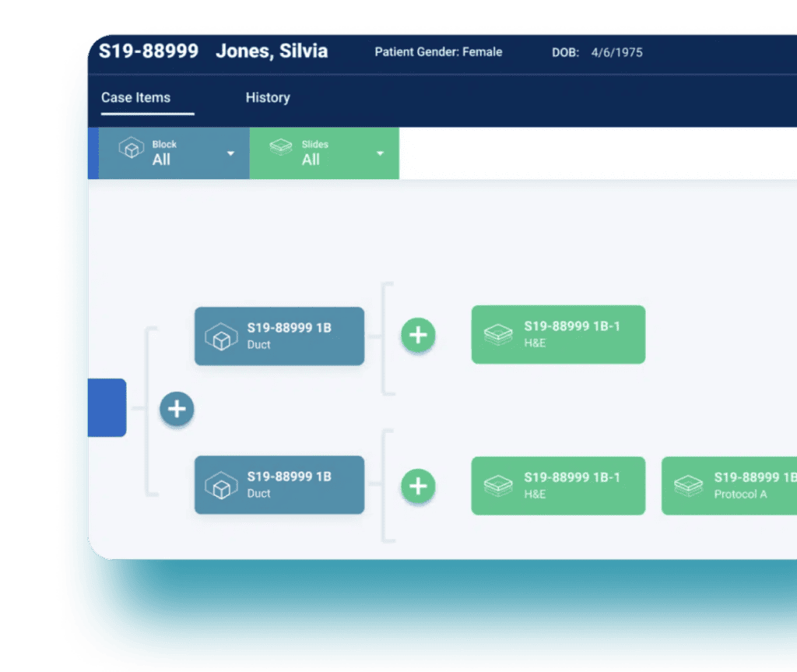Select the lower S19-88999 1B-1 H&E slide
Viewport: 797px width, 672px height.
558,485
